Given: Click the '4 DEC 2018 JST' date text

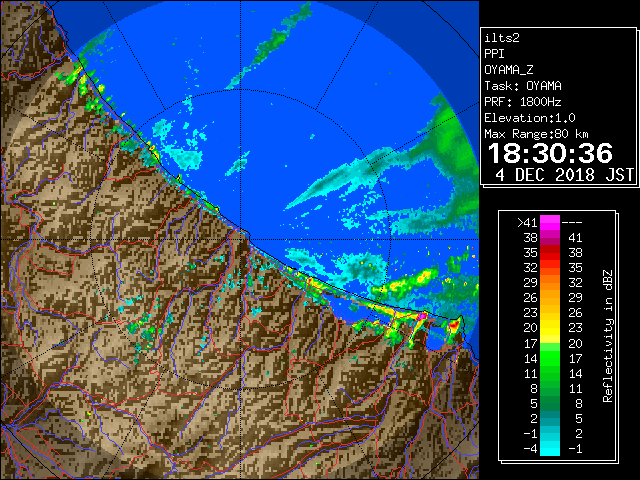Looking at the screenshot, I should (x=565, y=175).
